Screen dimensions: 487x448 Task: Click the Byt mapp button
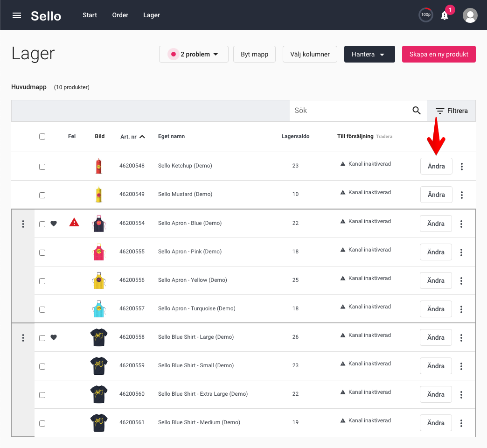click(x=254, y=54)
